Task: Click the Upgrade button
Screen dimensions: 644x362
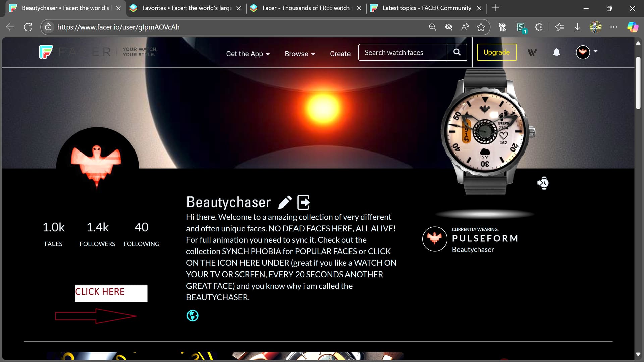Action: click(496, 52)
